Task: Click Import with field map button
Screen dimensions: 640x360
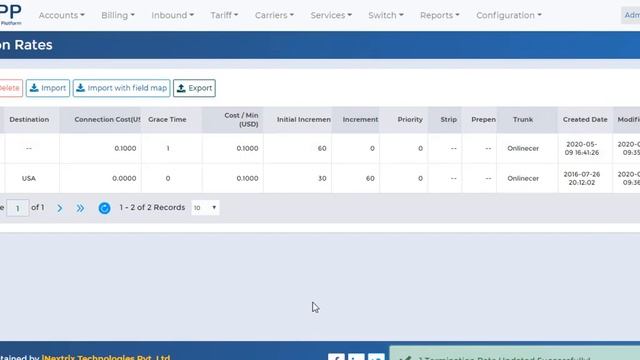Action: (122, 88)
